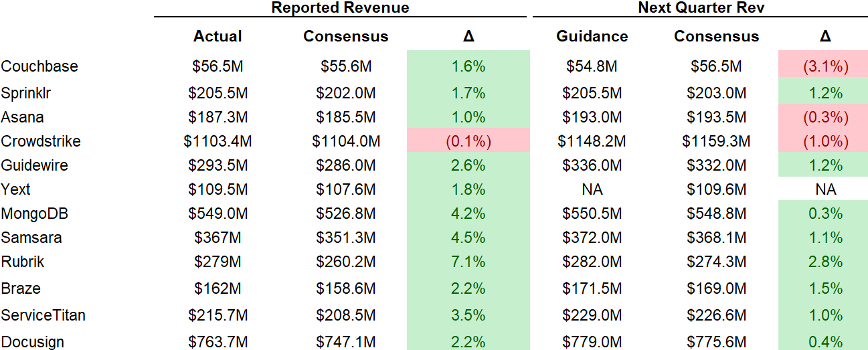Image resolution: width=868 pixels, height=350 pixels.
Task: Select the MongoDB row label
Action: pos(35,213)
